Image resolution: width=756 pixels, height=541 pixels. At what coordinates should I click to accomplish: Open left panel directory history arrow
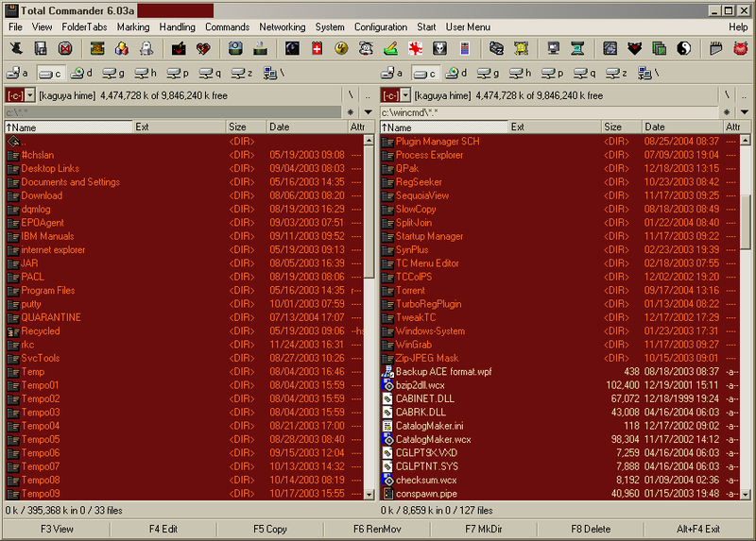tap(369, 112)
